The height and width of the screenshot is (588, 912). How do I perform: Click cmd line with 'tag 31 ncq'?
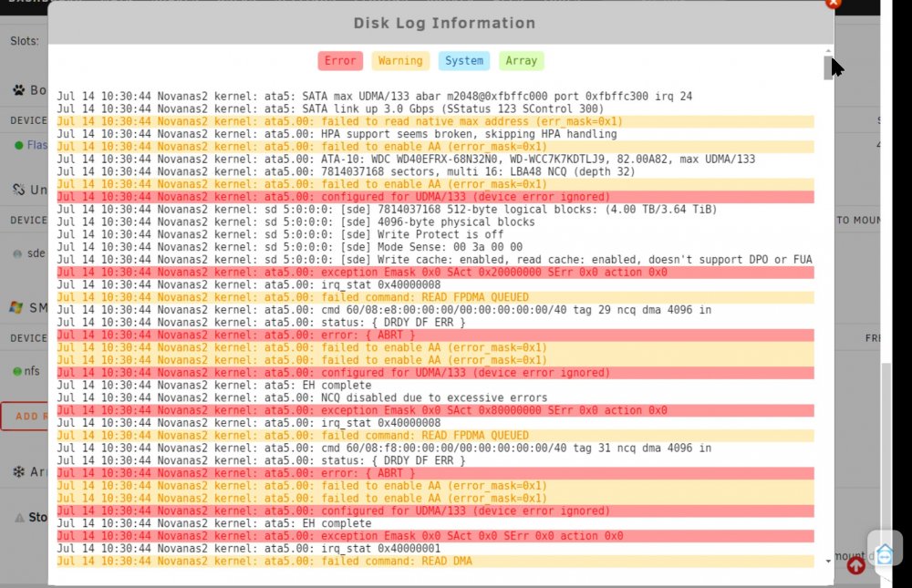point(384,448)
